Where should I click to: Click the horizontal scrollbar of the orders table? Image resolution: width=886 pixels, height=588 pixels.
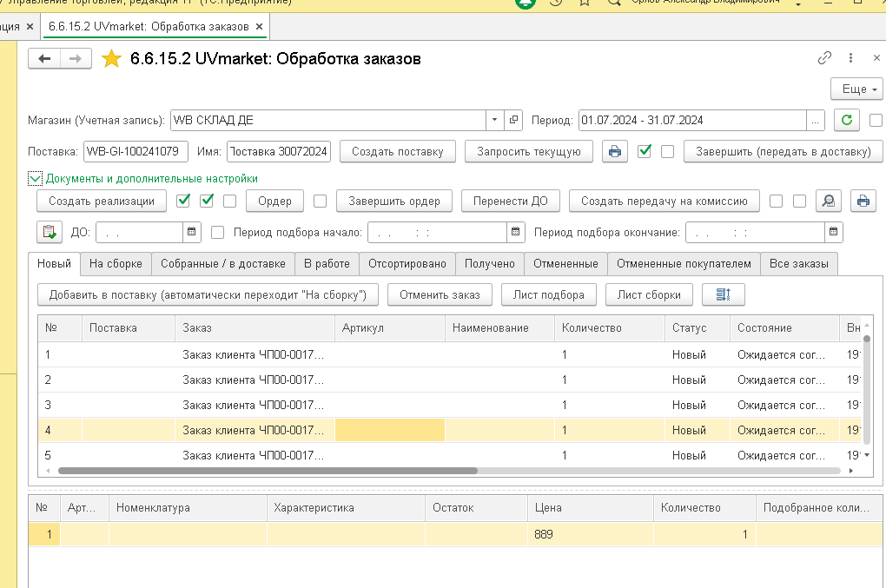268,471
